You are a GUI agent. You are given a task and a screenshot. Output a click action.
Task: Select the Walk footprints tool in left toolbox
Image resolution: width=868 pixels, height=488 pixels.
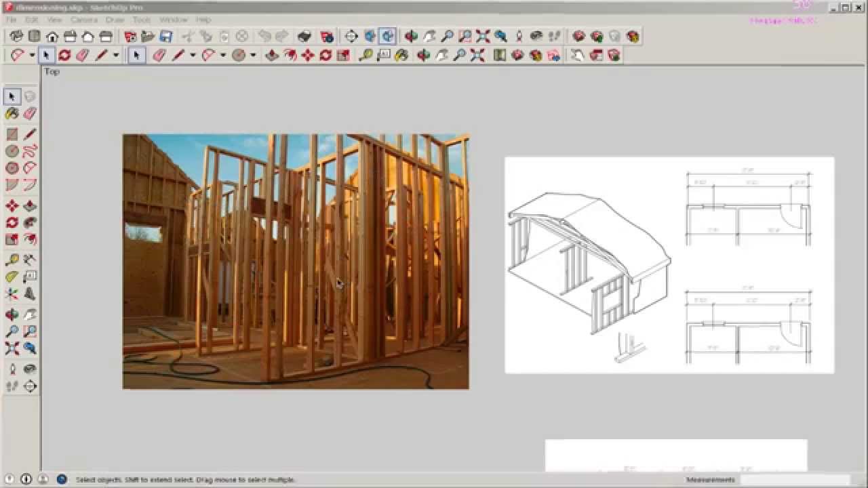click(12, 386)
